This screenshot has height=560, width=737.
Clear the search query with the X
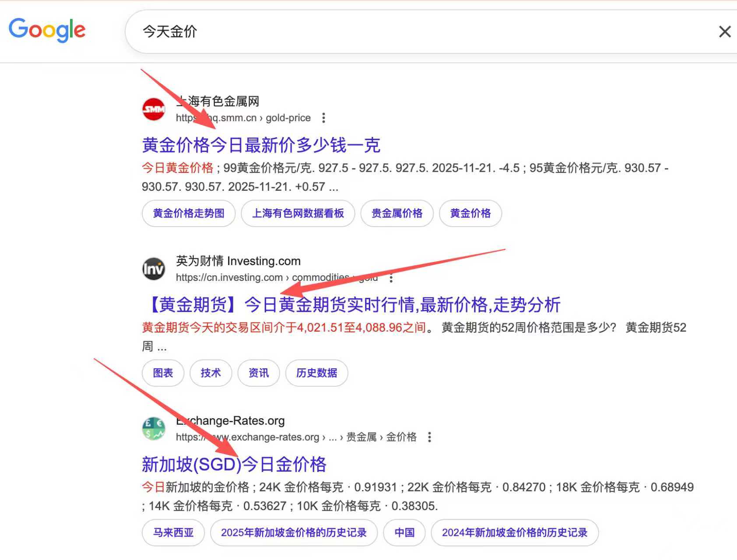(725, 31)
